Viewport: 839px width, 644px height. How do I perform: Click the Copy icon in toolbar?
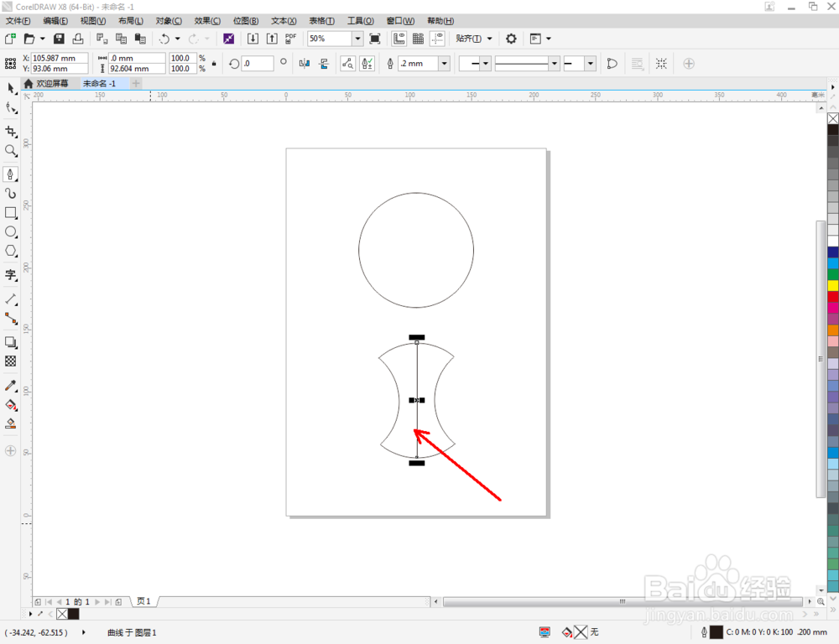click(x=121, y=39)
